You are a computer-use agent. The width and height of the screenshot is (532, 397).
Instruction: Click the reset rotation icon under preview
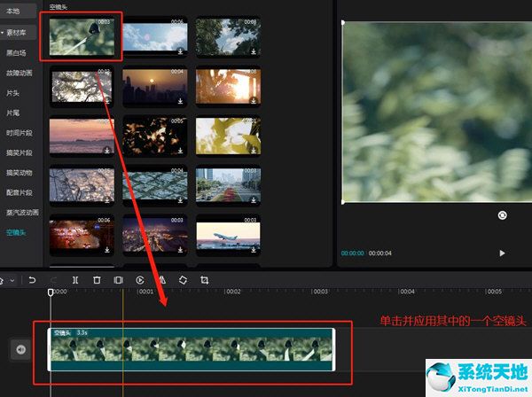click(x=503, y=215)
